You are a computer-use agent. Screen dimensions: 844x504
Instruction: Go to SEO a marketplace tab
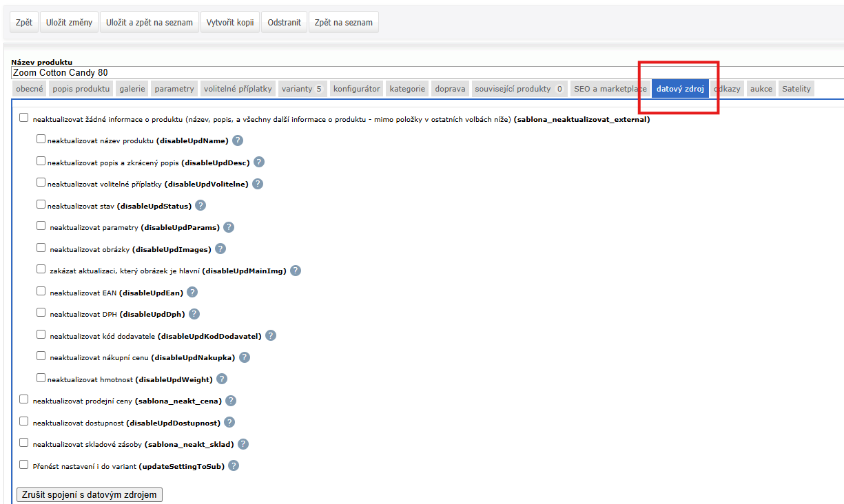pos(610,89)
